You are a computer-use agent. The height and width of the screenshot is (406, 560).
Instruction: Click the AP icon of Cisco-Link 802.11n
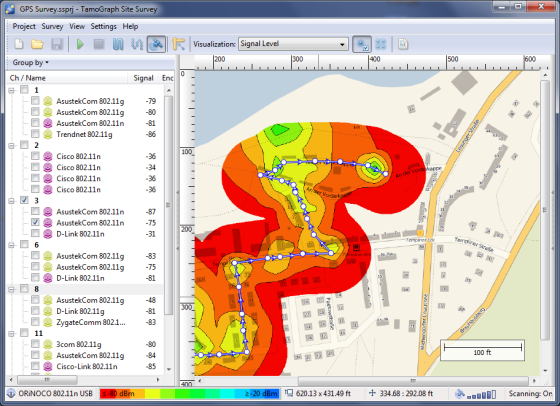coord(48,366)
